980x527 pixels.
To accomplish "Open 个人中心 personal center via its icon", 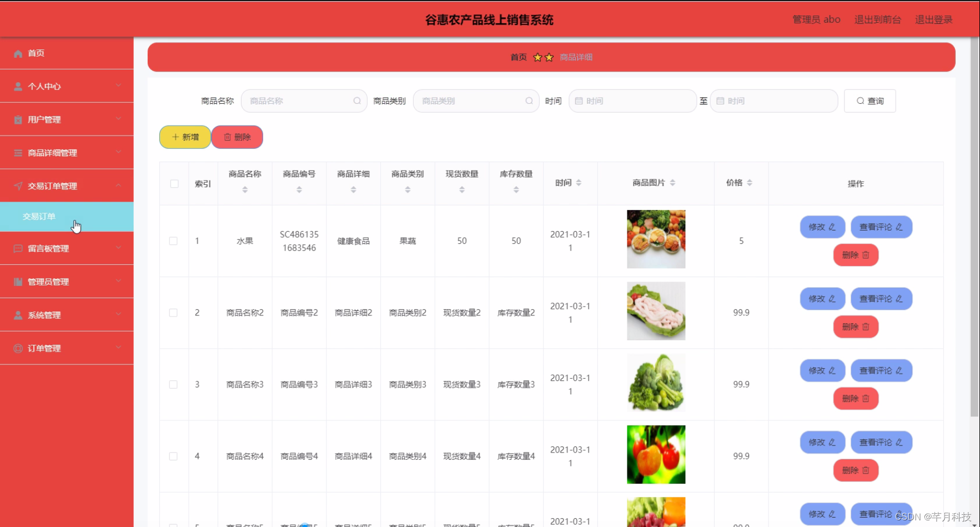I will pyautogui.click(x=17, y=86).
